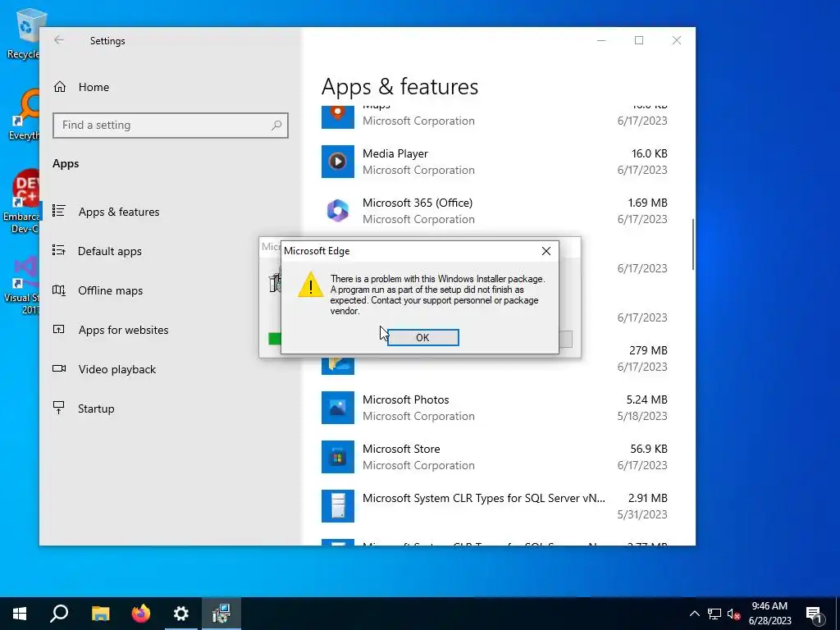This screenshot has height=630, width=840.
Task: Select the SQL Server CLR Types icon
Action: [337, 506]
